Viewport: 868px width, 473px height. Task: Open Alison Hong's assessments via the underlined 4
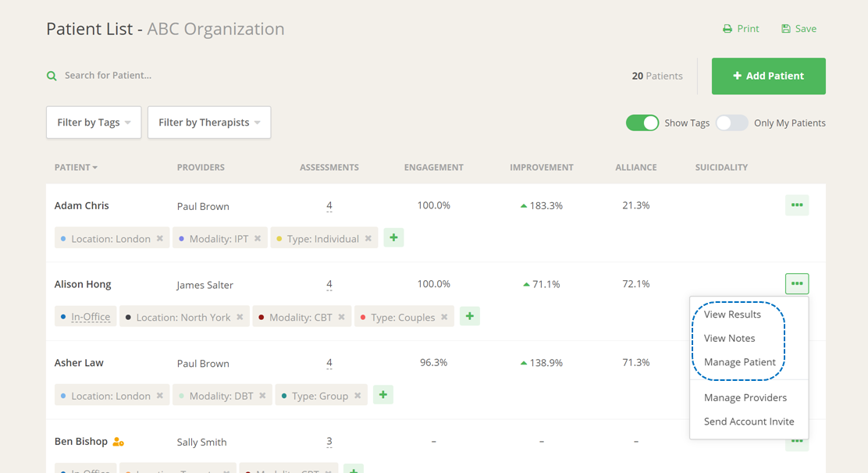point(329,283)
